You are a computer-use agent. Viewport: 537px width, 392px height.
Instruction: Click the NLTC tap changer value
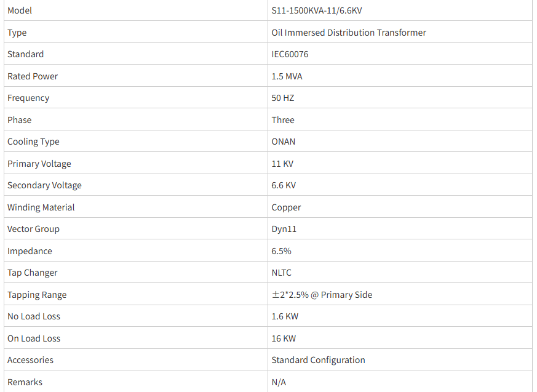[x=282, y=273]
